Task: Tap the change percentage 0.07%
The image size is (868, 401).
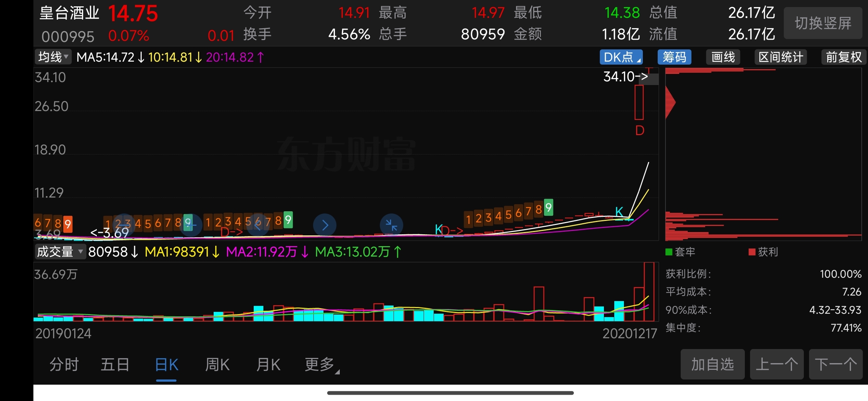Action: [x=128, y=36]
